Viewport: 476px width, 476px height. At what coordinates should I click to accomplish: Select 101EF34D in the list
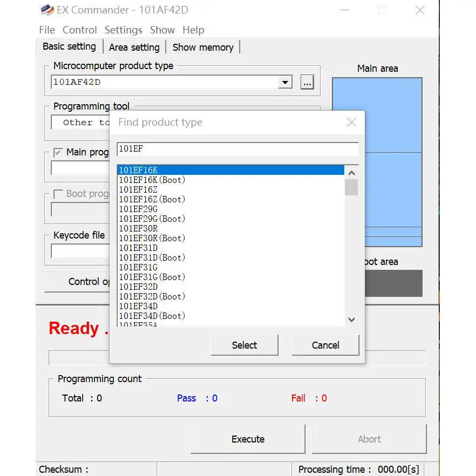(231, 306)
